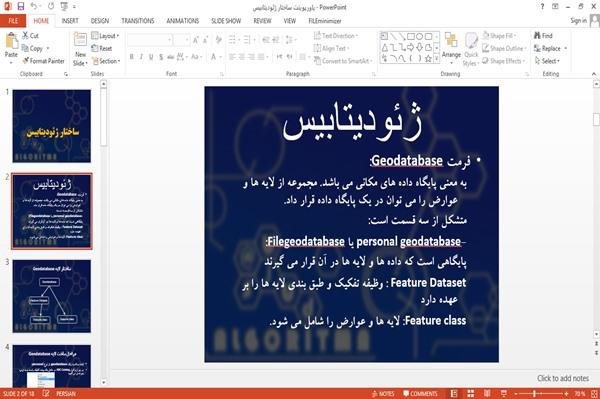Select slide 3 thumbnail with diagram
Viewport: 600px width, 399px height.
pyautogui.click(x=52, y=296)
